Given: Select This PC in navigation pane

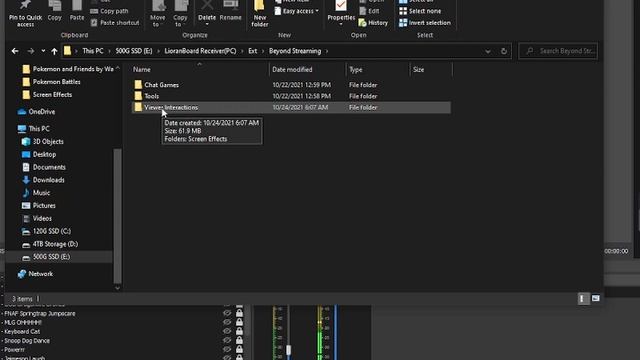Looking at the screenshot, I should click(34, 129).
